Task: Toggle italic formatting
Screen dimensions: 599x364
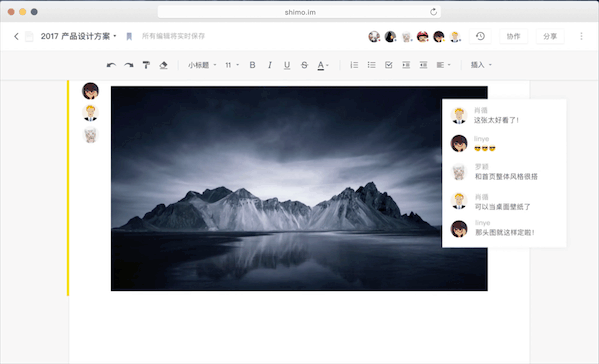Action: pyautogui.click(x=270, y=65)
